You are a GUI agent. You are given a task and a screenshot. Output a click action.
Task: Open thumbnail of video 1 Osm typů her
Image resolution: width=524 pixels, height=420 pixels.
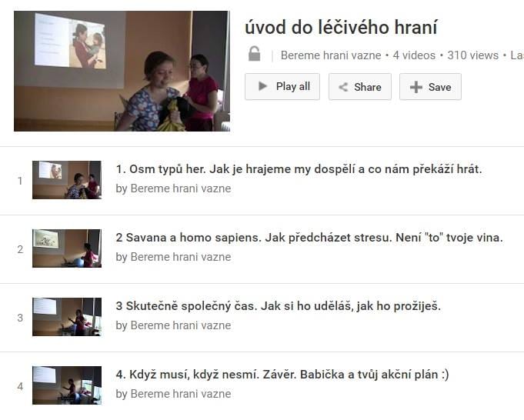click(67, 180)
